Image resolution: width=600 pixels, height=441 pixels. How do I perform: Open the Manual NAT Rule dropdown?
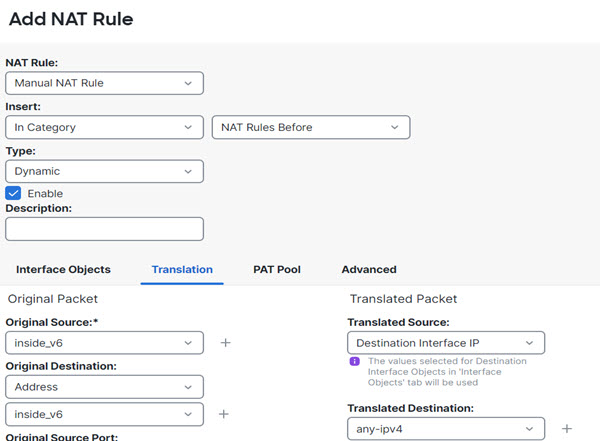(x=104, y=83)
